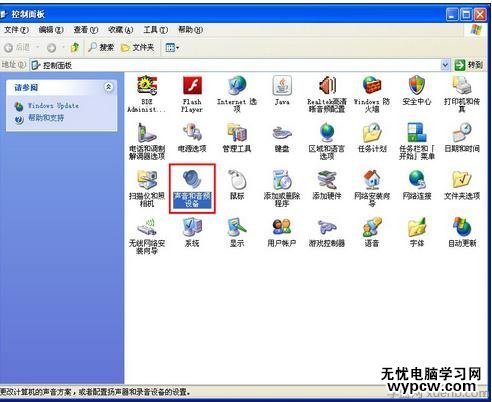The image size is (492, 402).
Task: Open the Windows Update link
Action: (53, 106)
